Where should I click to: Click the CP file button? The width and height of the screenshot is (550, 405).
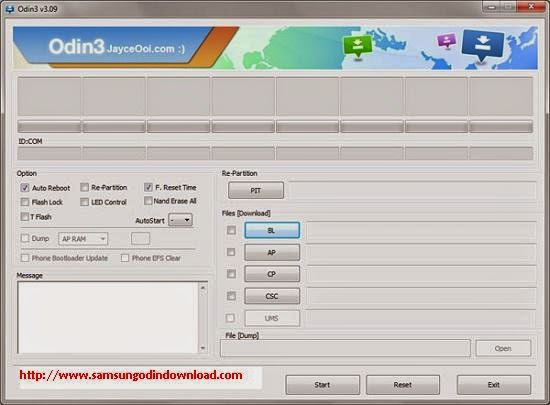click(x=272, y=274)
